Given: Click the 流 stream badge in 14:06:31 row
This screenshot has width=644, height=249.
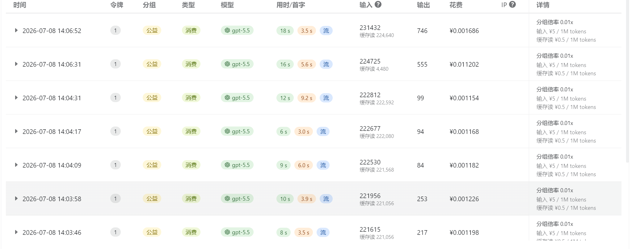Looking at the screenshot, I should pyautogui.click(x=326, y=64).
